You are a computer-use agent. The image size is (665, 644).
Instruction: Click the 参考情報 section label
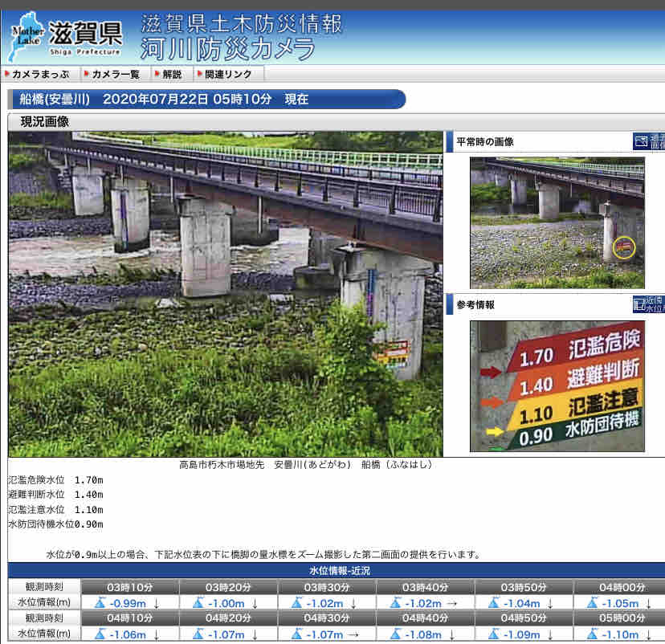pyautogui.click(x=475, y=305)
